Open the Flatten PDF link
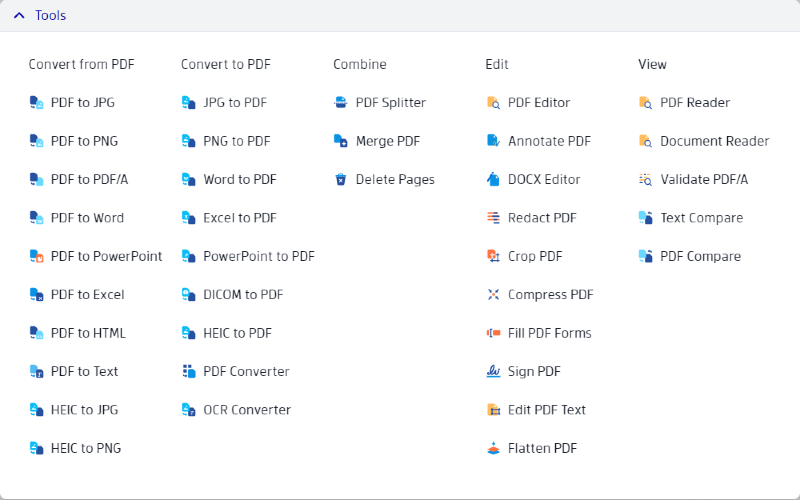 click(542, 448)
